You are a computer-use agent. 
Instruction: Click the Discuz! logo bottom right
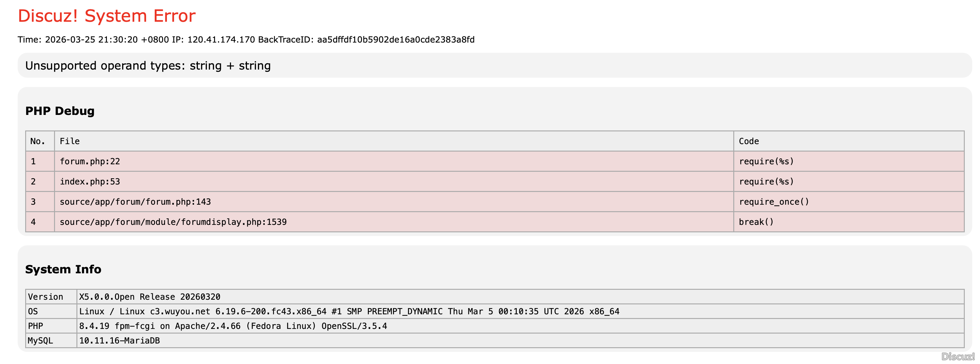[x=958, y=357]
